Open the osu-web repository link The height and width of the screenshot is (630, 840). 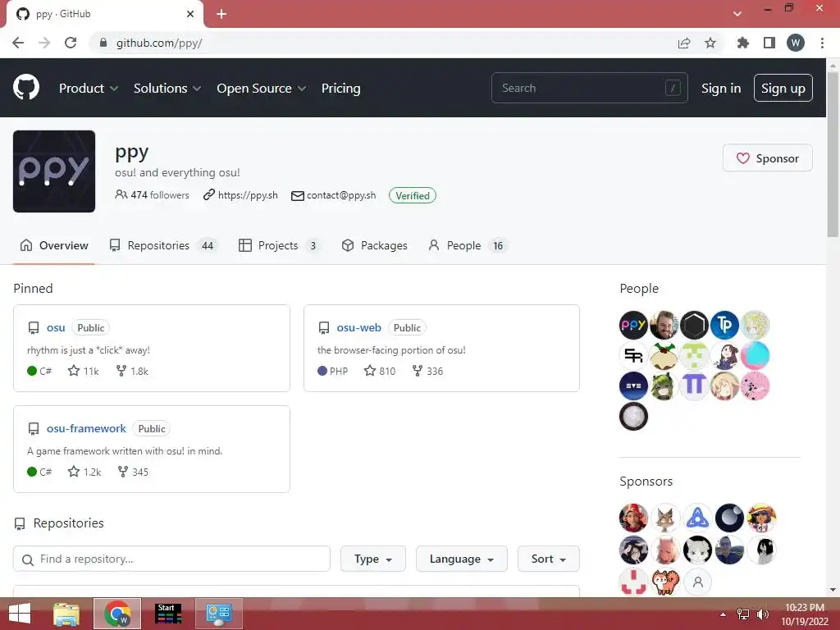click(359, 327)
